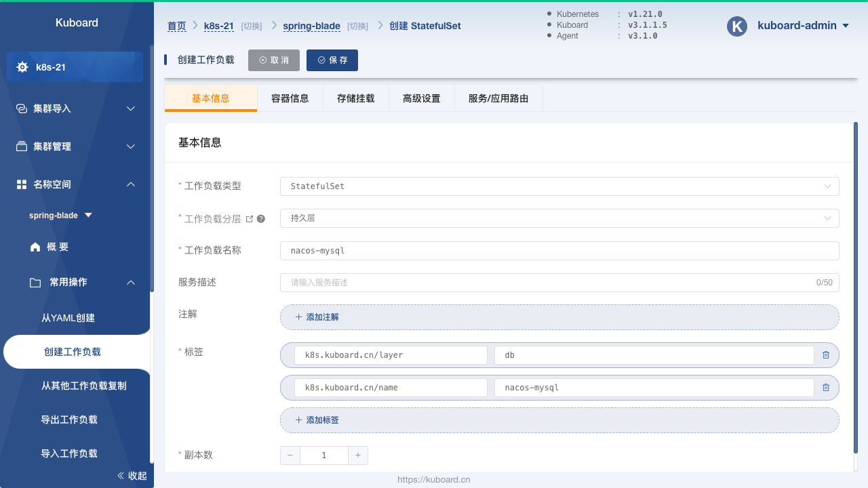868x488 pixels.
Task: Click 切换 next to spring-blade
Action: pos(357,26)
